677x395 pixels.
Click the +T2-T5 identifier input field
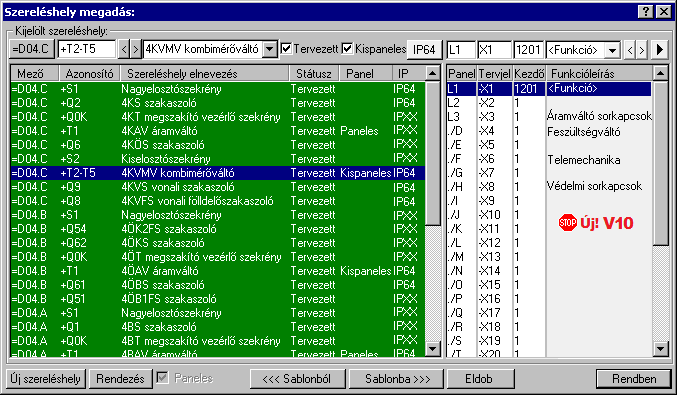[x=87, y=49]
